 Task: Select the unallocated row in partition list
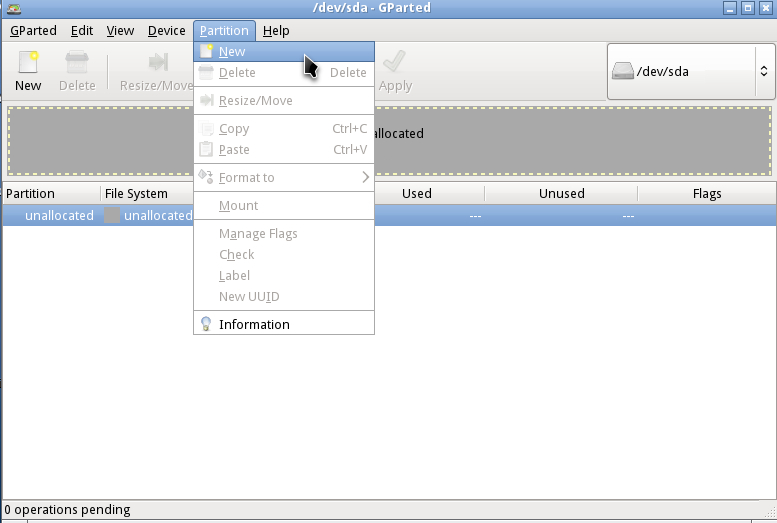389,216
